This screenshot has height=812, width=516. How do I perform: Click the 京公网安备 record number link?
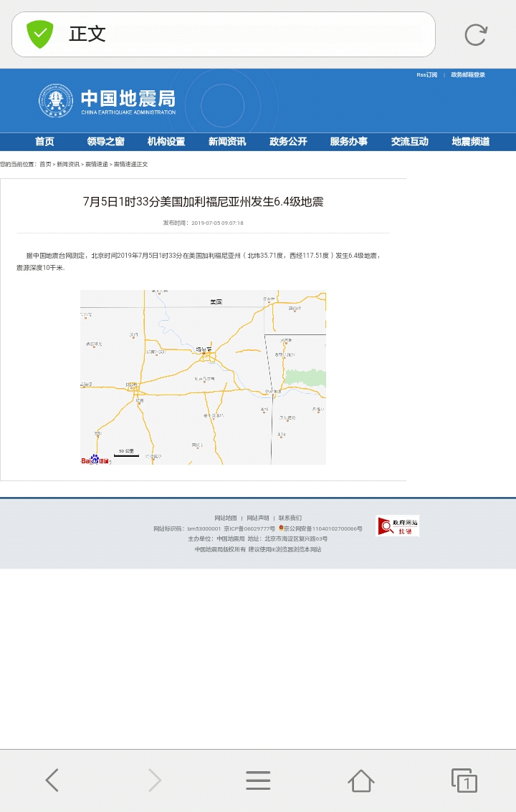point(320,528)
